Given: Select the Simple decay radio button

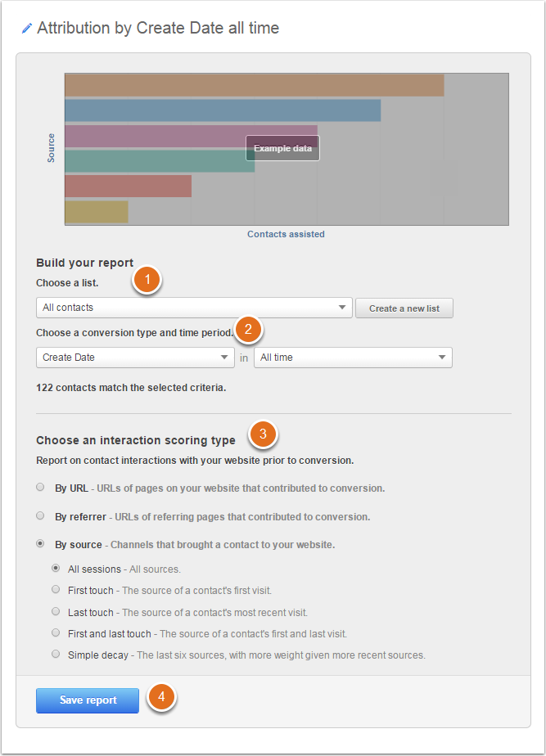Looking at the screenshot, I should coord(56,654).
